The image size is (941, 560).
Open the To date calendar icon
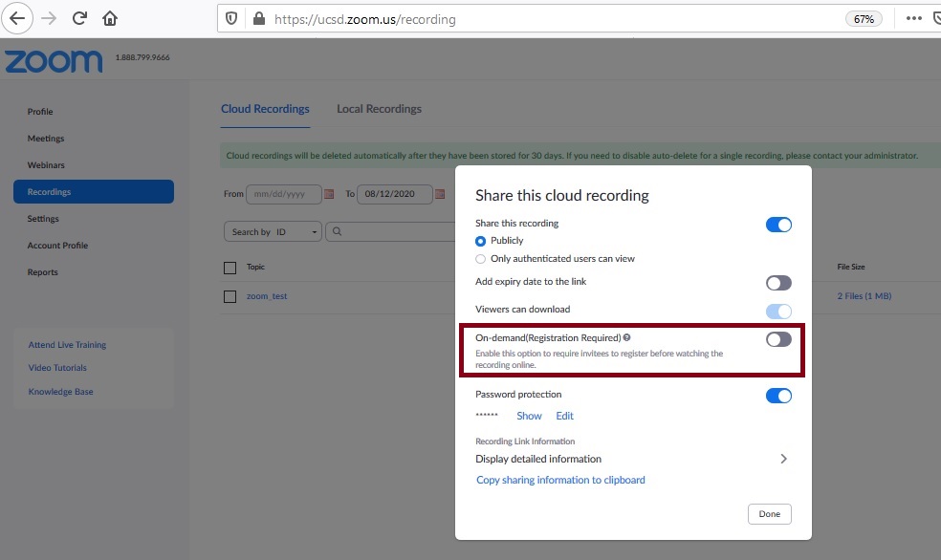(440, 194)
